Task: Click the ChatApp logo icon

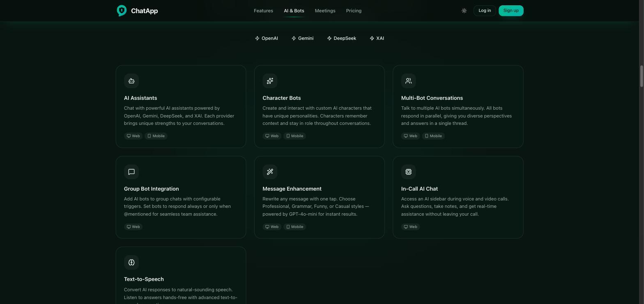Action: 122,11
